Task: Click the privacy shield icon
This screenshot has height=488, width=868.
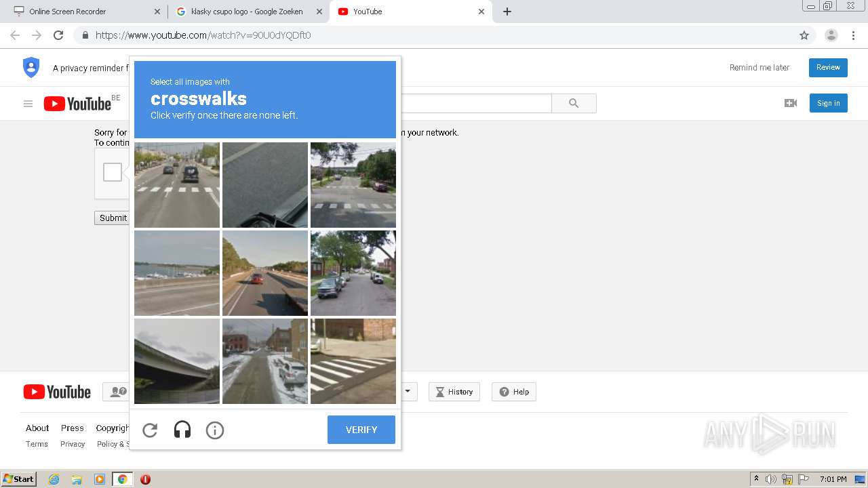Action: (x=31, y=67)
